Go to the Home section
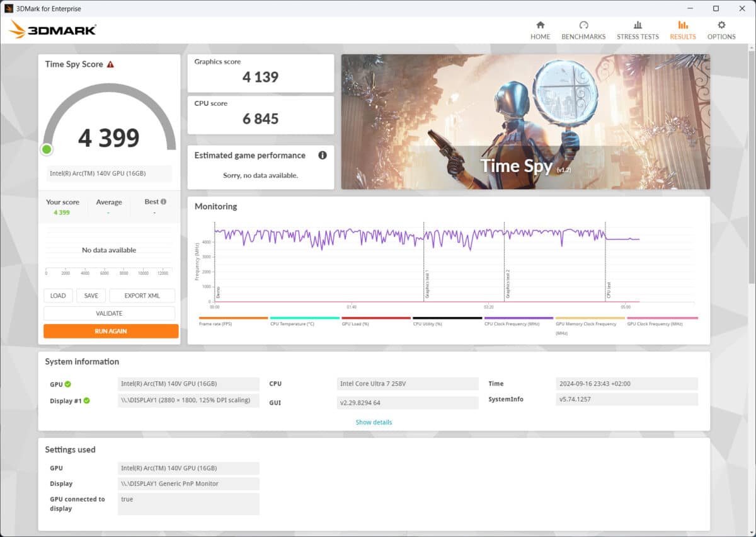This screenshot has height=537, width=756. point(540,30)
